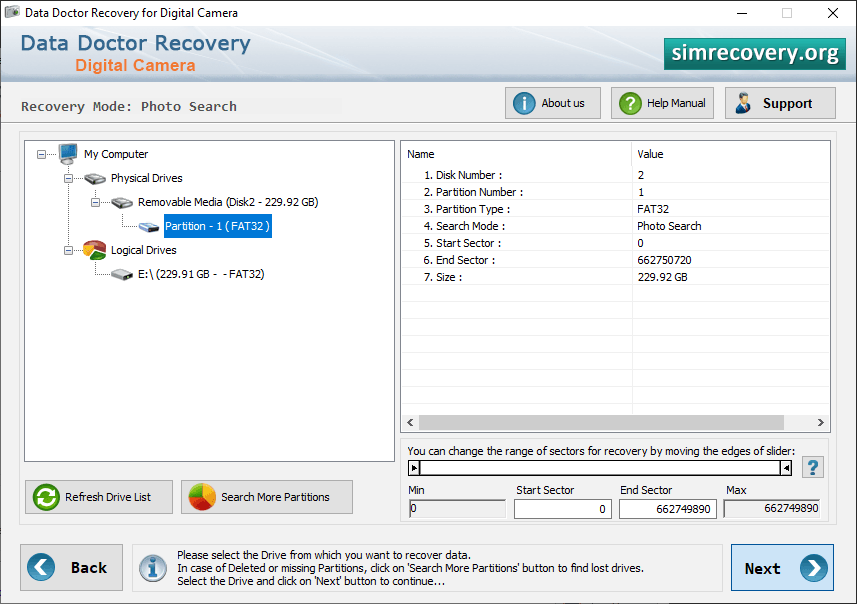Click the Min value field
The height and width of the screenshot is (604, 857).
coord(457,508)
